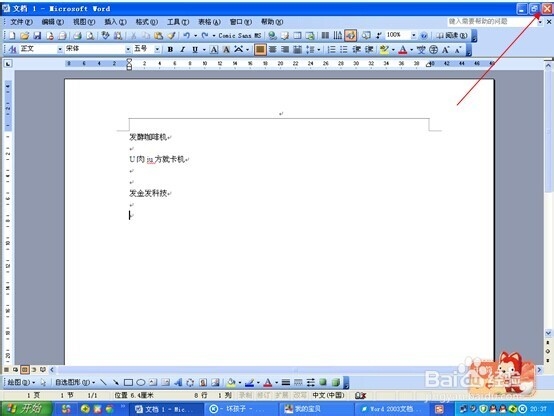554x416 pixels.
Task: Select the Oval drawing shape
Action: pos(141,382)
